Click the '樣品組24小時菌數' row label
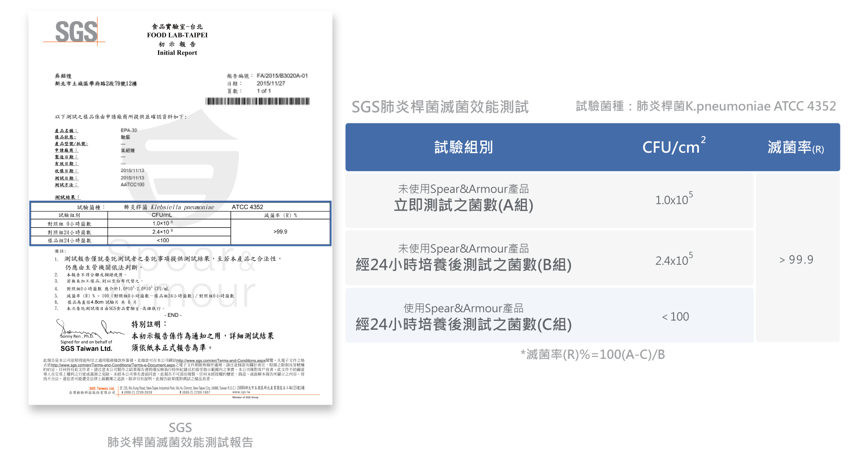The width and height of the screenshot is (868, 461). tap(69, 240)
